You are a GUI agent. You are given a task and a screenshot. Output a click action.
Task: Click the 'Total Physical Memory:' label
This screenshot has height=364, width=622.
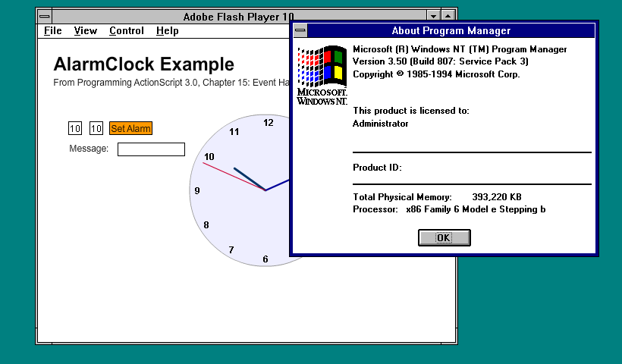point(402,197)
